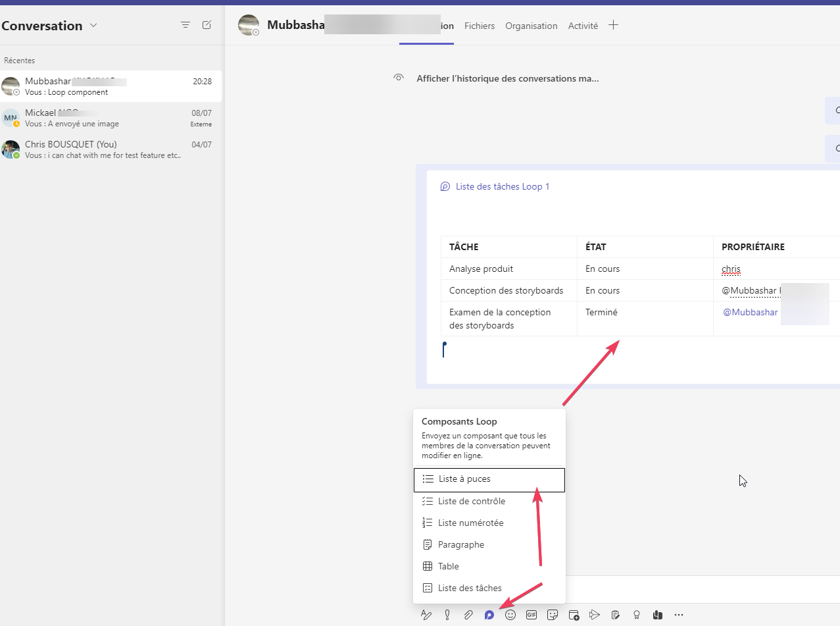Click the paper plane icon in compose toolbar
The image size is (840, 626).
click(x=595, y=615)
